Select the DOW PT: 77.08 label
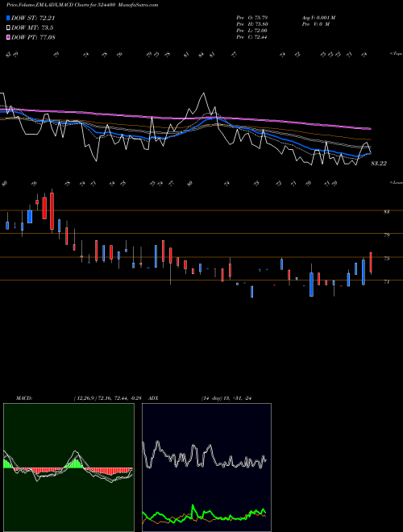403x532 pixels. click(x=33, y=37)
